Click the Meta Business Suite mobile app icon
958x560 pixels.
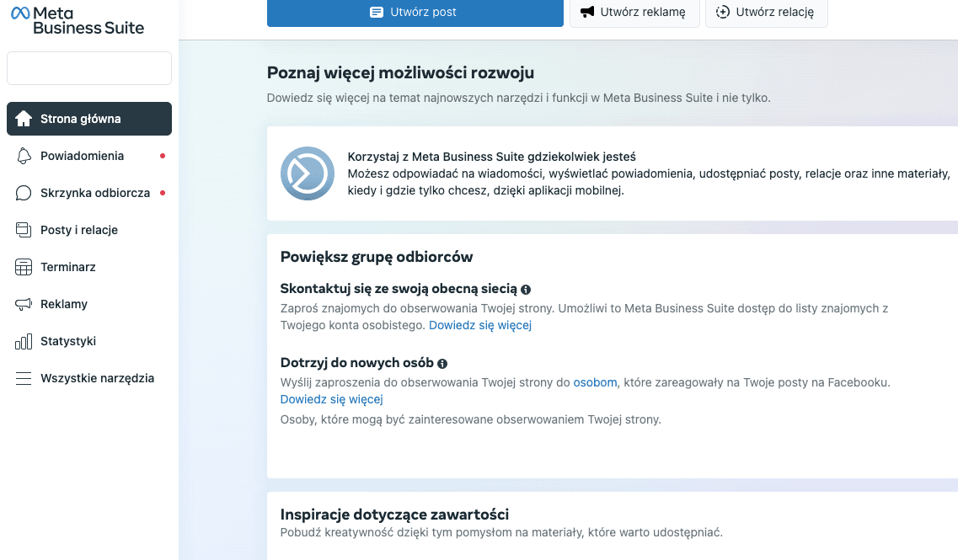point(308,173)
